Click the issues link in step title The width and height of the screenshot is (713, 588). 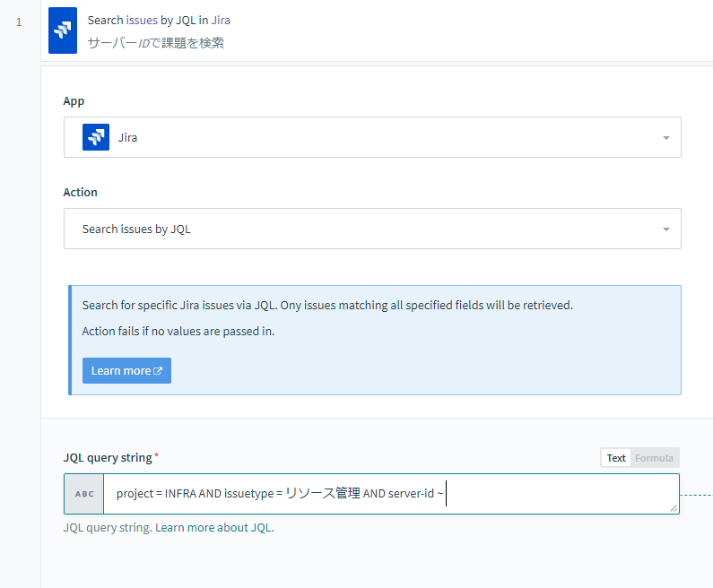pyautogui.click(x=142, y=21)
